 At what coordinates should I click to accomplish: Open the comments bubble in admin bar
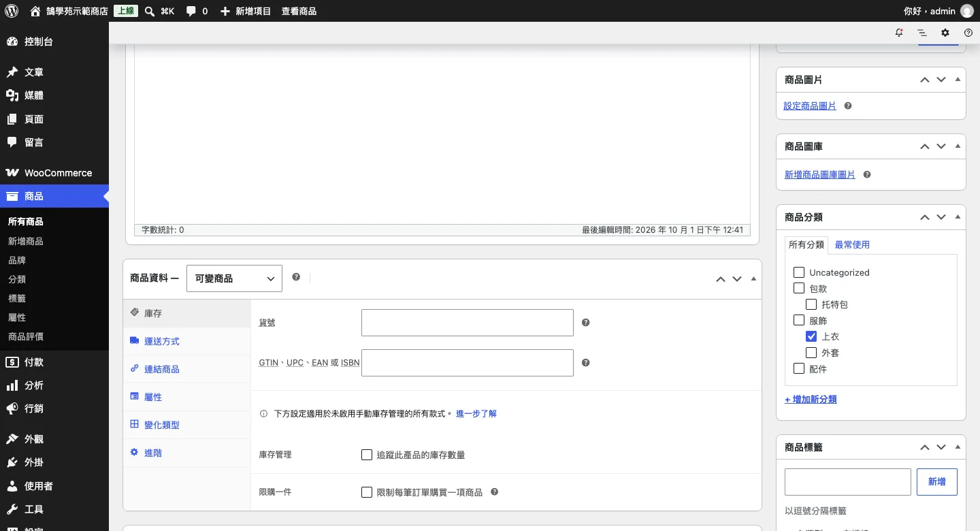(197, 11)
